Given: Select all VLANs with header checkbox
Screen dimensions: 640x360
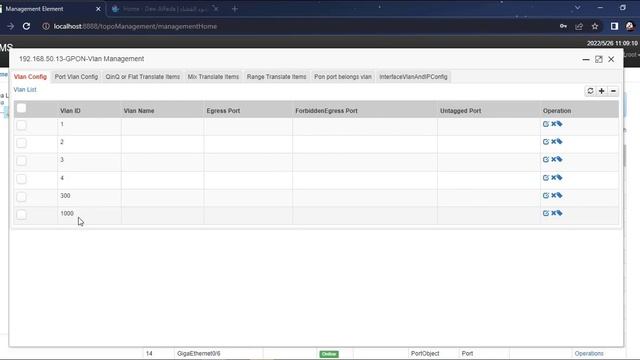Looking at the screenshot, I should (21, 108).
